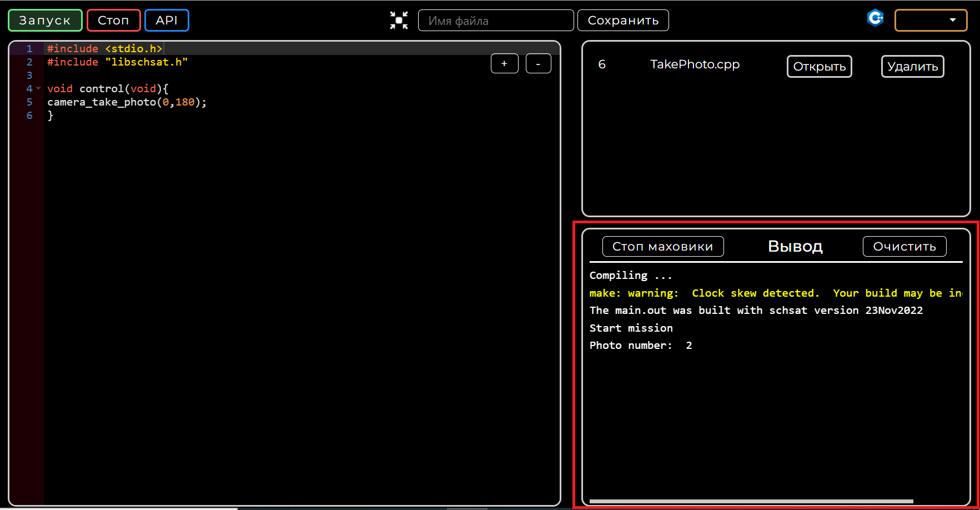Select the Вывод panel header
The height and width of the screenshot is (510, 980).
pyautogui.click(x=795, y=246)
